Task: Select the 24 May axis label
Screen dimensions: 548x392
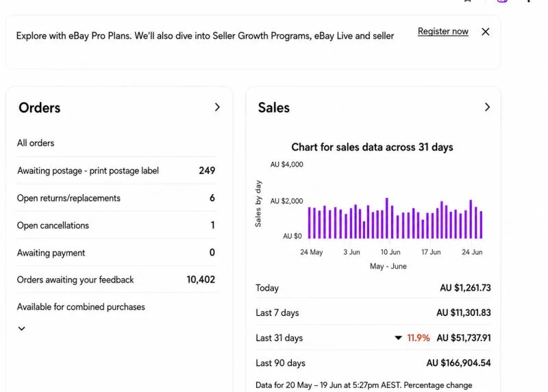Action: (312, 252)
